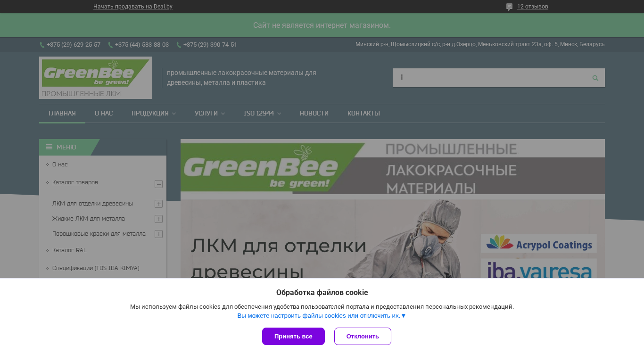Image resolution: width=644 pixels, height=362 pixels.
Task: Accept all cookies with Принять все
Action: pos(293,337)
